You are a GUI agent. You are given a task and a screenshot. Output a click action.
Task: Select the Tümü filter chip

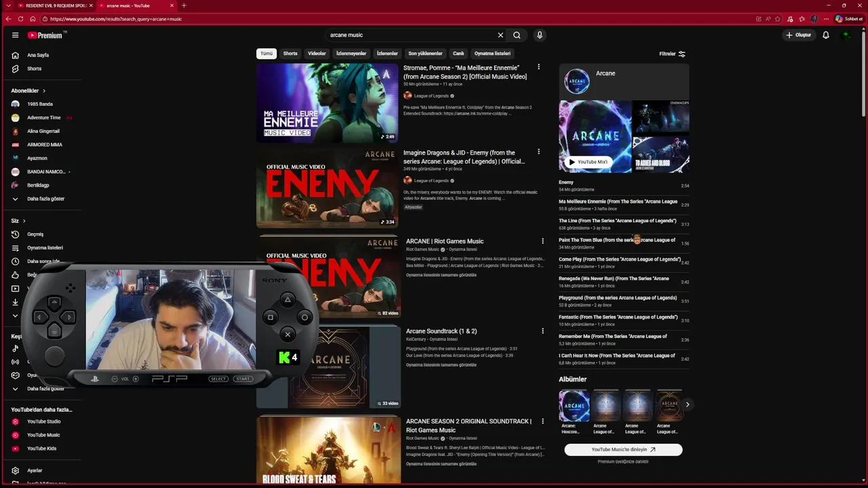267,54
